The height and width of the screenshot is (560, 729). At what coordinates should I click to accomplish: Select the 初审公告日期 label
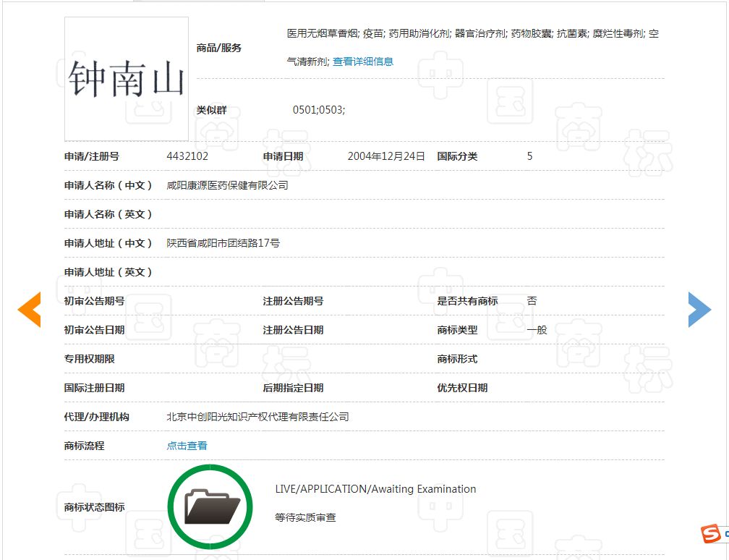coord(94,330)
